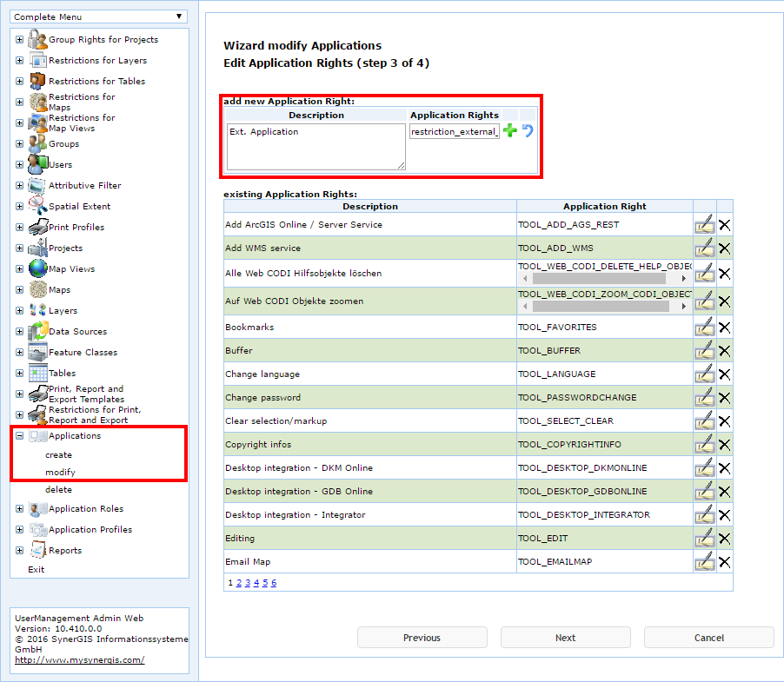Open the Complete Menu dropdown
Screen dimensions: 784x682
[179, 16]
